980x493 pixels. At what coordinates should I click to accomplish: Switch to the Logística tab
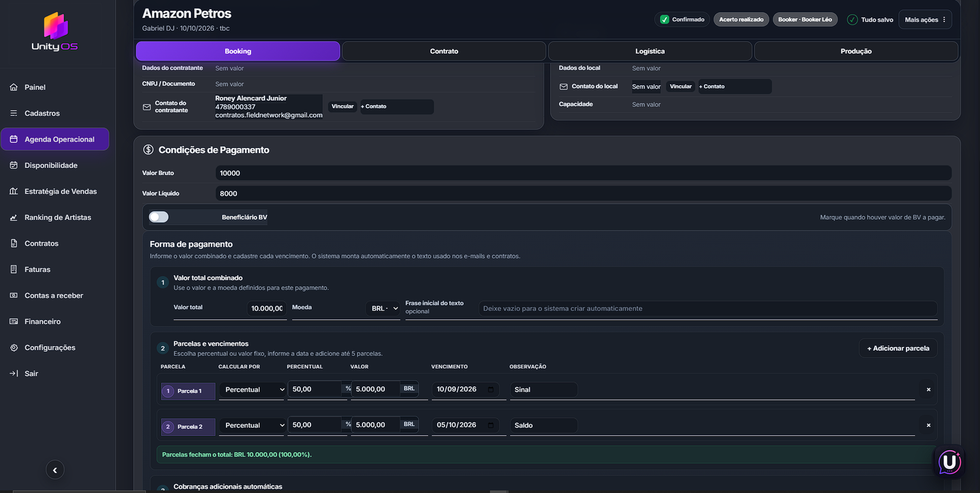pyautogui.click(x=650, y=51)
